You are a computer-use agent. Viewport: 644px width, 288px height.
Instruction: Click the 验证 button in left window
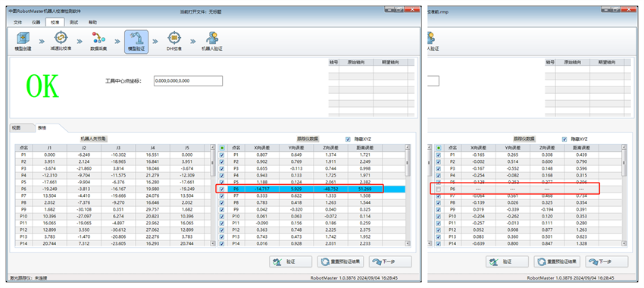point(290,261)
